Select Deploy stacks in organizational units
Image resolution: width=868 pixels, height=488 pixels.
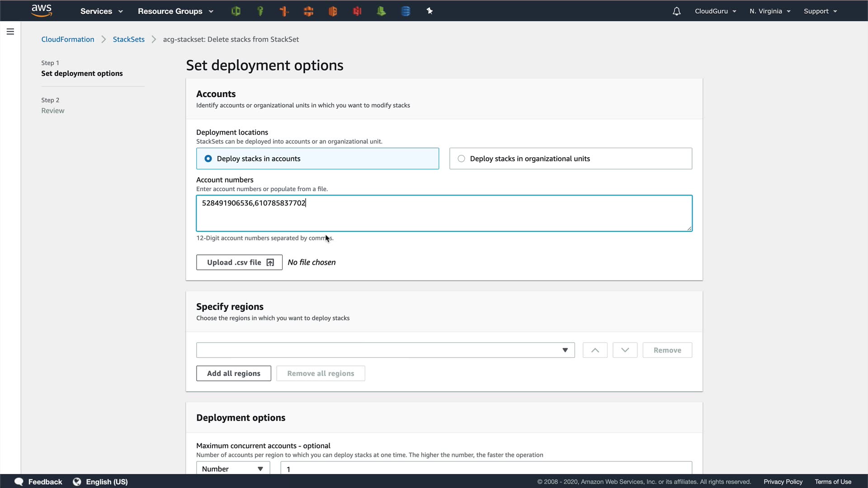pyautogui.click(x=571, y=159)
